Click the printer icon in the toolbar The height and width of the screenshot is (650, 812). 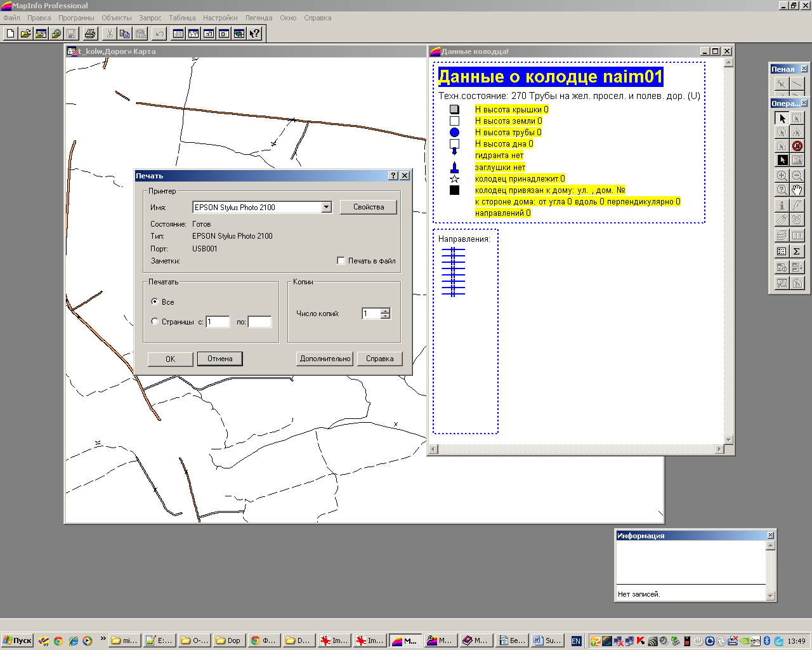pyautogui.click(x=90, y=34)
